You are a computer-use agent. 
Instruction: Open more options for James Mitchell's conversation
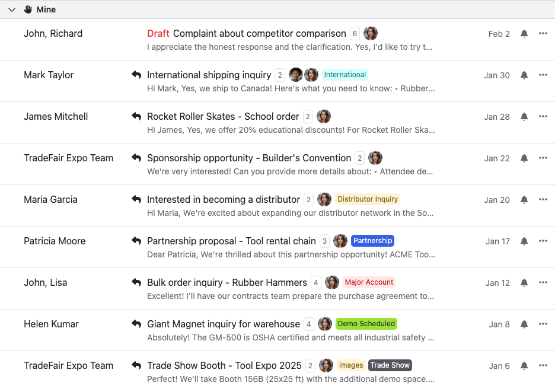click(543, 116)
